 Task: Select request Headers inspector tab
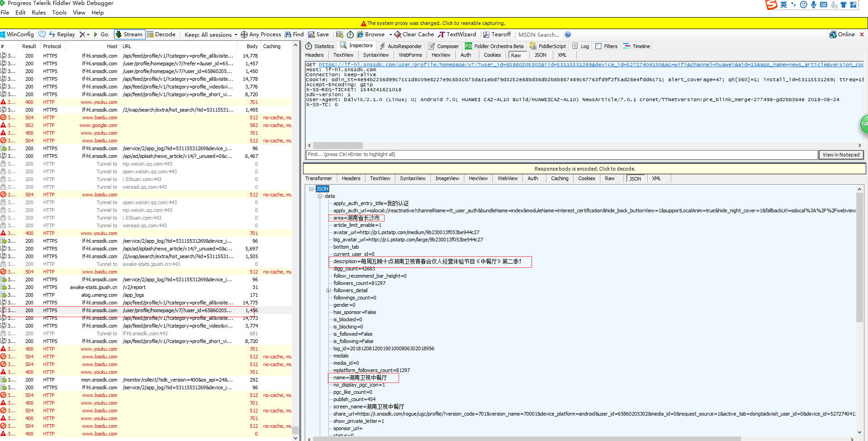click(314, 55)
